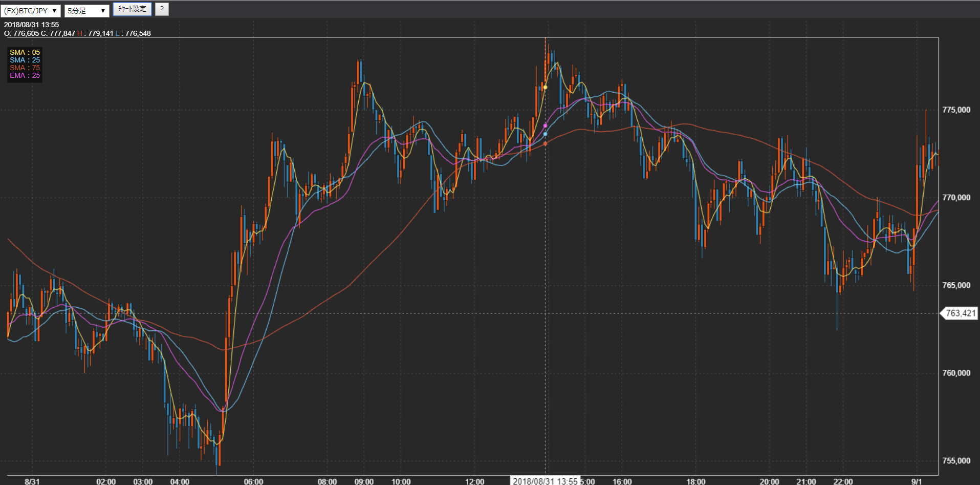980x485 pixels.
Task: Click the 12:00 time axis label
Action: pos(474,481)
